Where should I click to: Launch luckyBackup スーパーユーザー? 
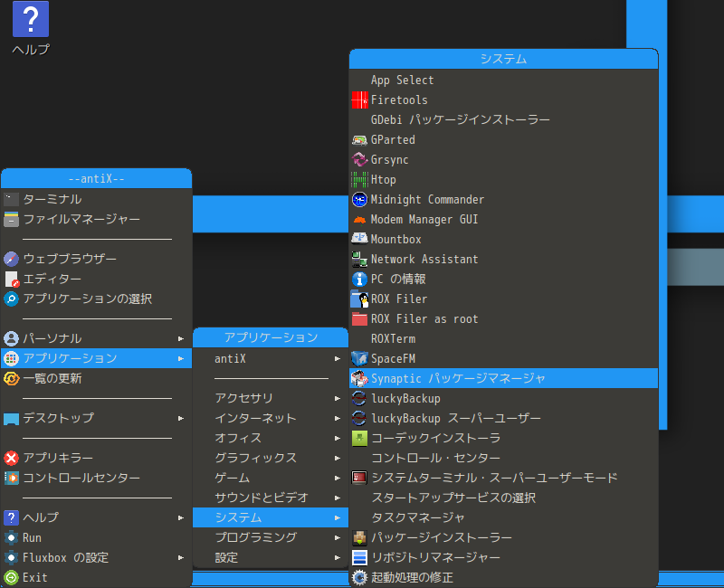click(x=503, y=418)
